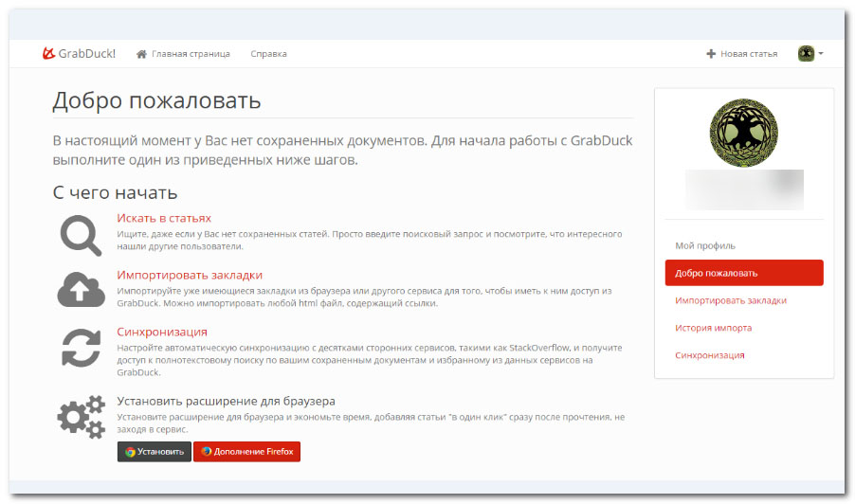Click the Дополнение Firefox button
This screenshot has width=855, height=504.
click(x=247, y=452)
